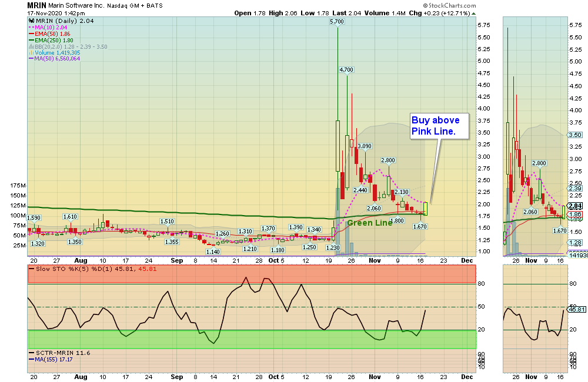Viewport: 588px width, 382px height.
Task: Click the Low 1.78 value
Action: (x=315, y=13)
